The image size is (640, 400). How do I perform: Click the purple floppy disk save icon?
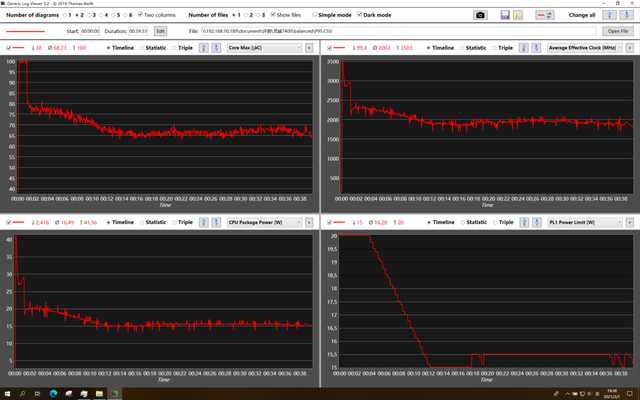point(505,15)
